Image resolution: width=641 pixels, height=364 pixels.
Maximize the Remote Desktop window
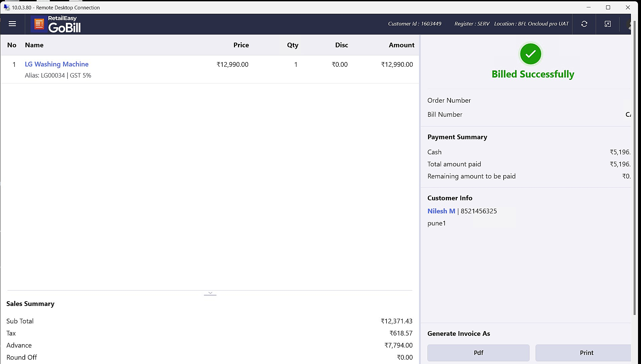[x=608, y=7]
